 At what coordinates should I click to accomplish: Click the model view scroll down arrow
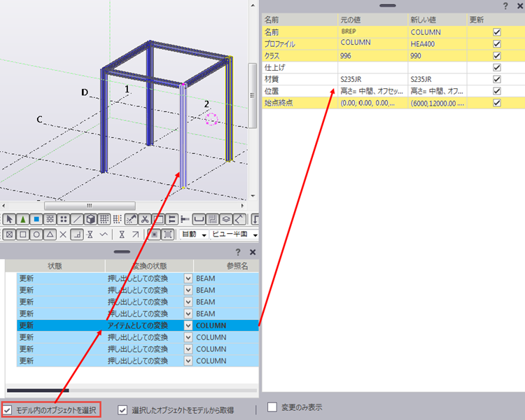253,196
